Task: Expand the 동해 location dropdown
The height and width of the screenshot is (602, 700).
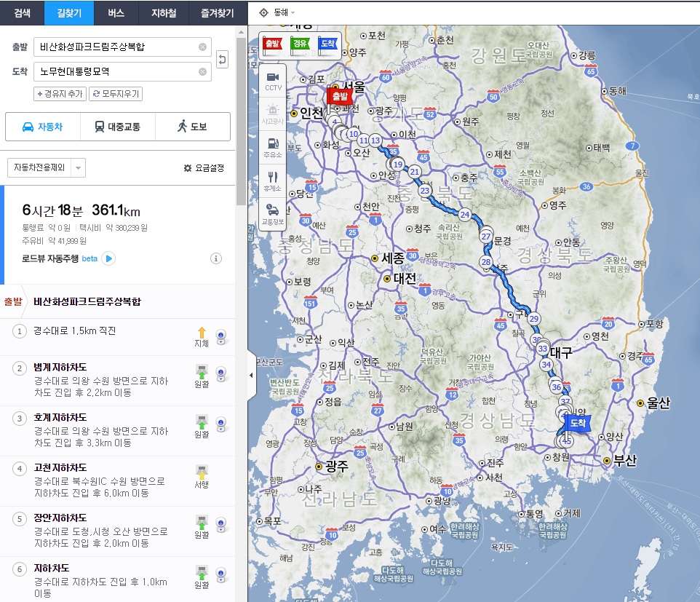Action: [277, 12]
